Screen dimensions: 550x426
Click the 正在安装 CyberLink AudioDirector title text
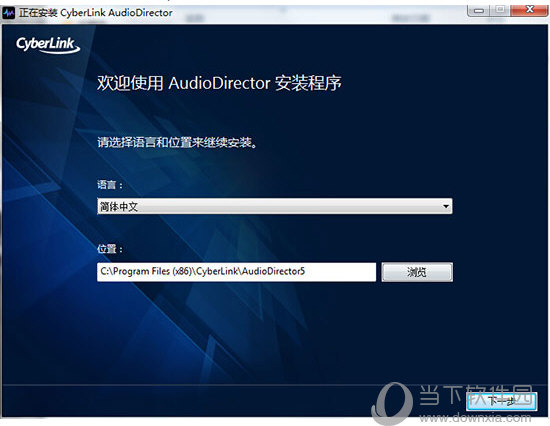[x=96, y=13]
